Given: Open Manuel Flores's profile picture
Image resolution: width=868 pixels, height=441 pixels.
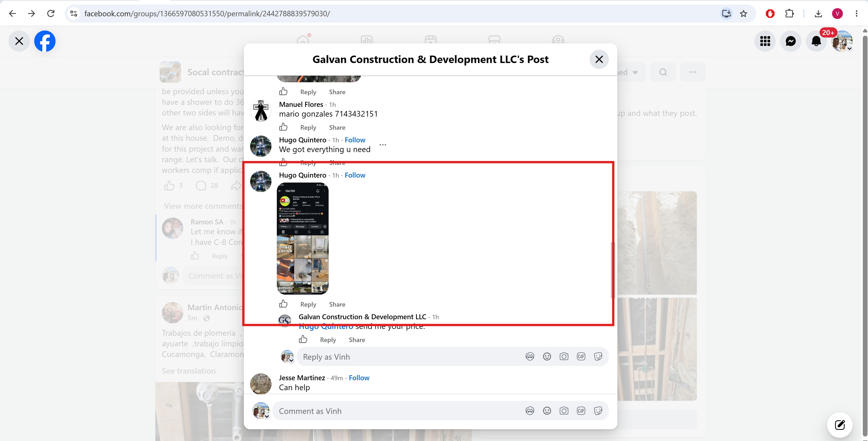Looking at the screenshot, I should pyautogui.click(x=261, y=111).
